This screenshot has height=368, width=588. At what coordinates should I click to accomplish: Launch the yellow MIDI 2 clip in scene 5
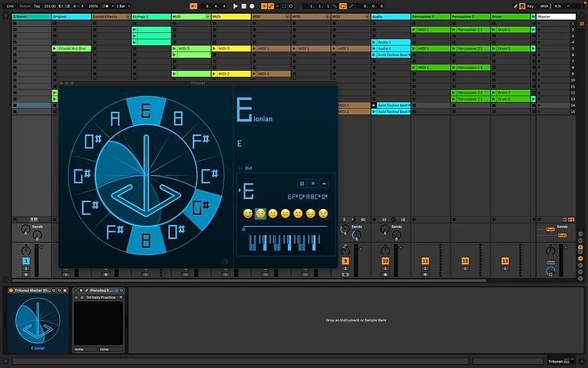[x=214, y=48]
